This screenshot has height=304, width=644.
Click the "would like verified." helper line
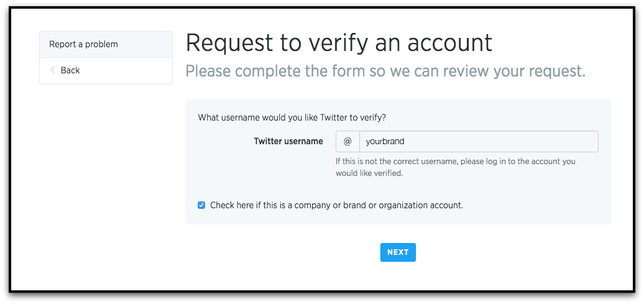[369, 173]
